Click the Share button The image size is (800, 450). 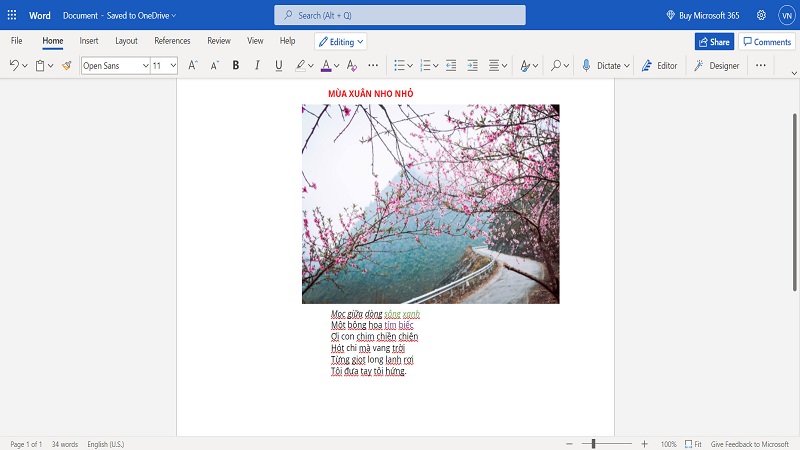point(714,42)
